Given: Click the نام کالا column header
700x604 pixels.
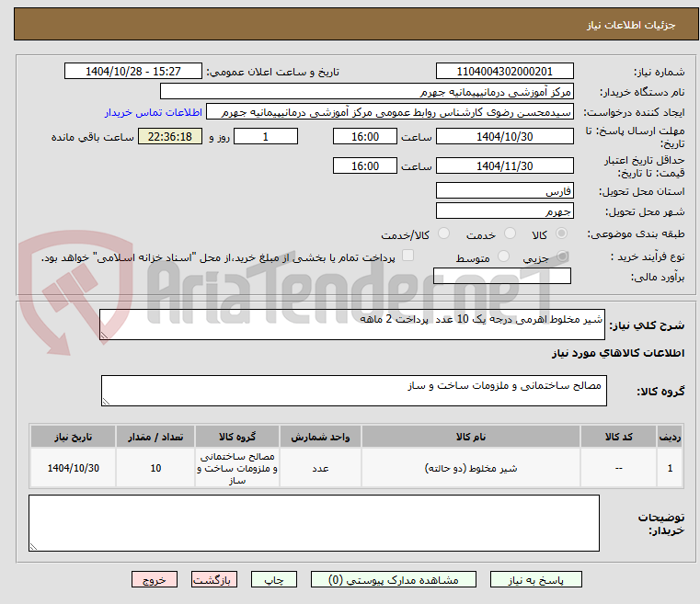Looking at the screenshot, I should [x=471, y=437].
